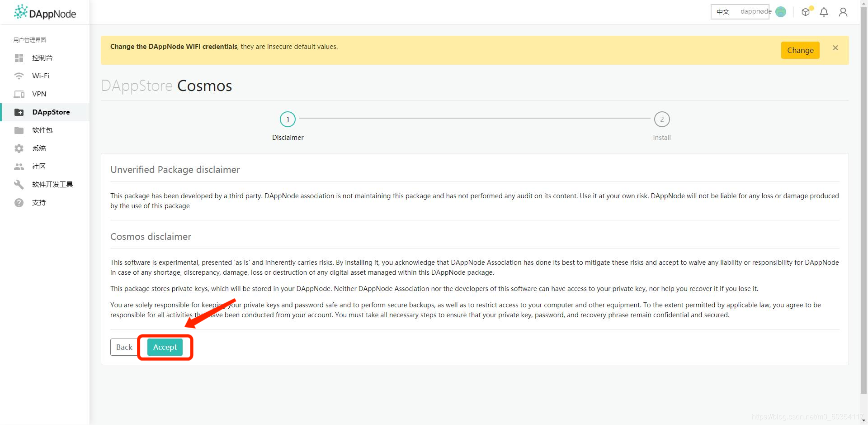The width and height of the screenshot is (868, 425).
Task: Open the Wi-Fi menu item
Action: [x=45, y=76]
